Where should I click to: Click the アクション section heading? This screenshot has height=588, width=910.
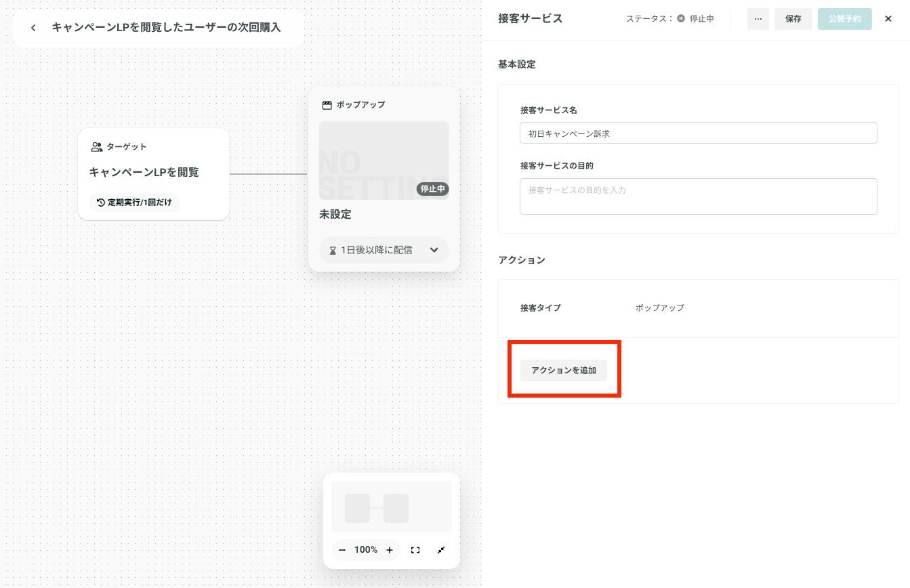click(x=522, y=260)
